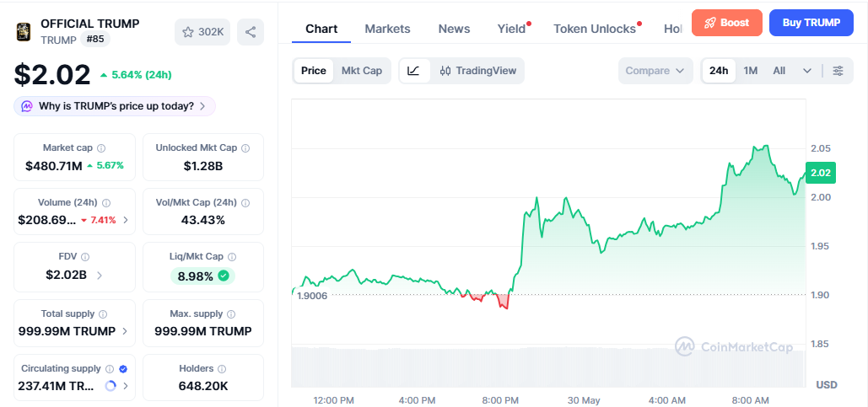The height and width of the screenshot is (407, 868).
Task: Open Total supply info icon
Action: tap(103, 314)
